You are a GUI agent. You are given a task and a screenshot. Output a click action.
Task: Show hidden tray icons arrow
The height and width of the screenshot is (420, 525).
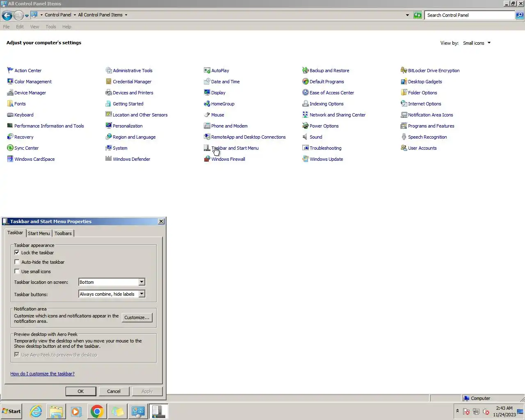tap(457, 411)
